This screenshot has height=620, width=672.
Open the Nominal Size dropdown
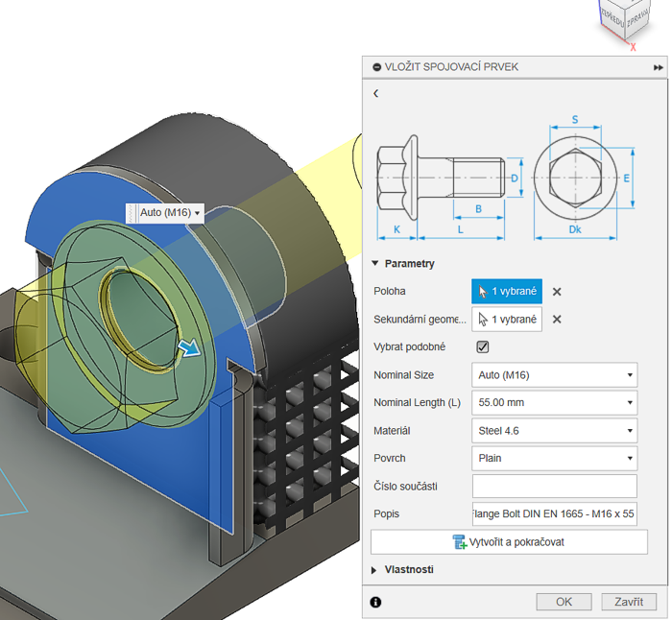coord(554,375)
